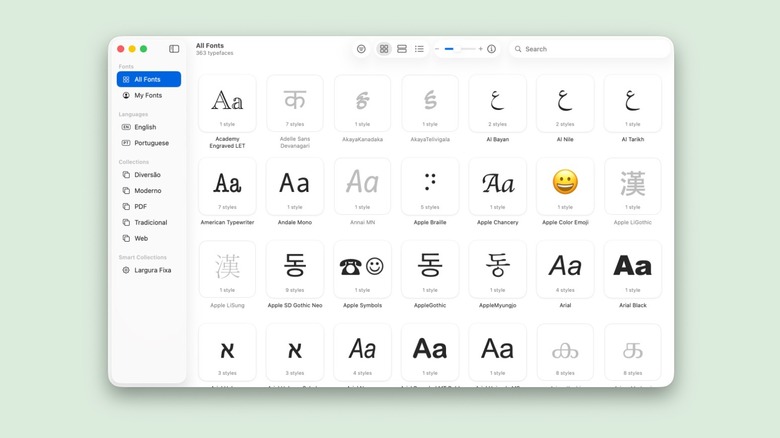Increase preview size with plus button
The height and width of the screenshot is (438, 780).
(x=481, y=49)
